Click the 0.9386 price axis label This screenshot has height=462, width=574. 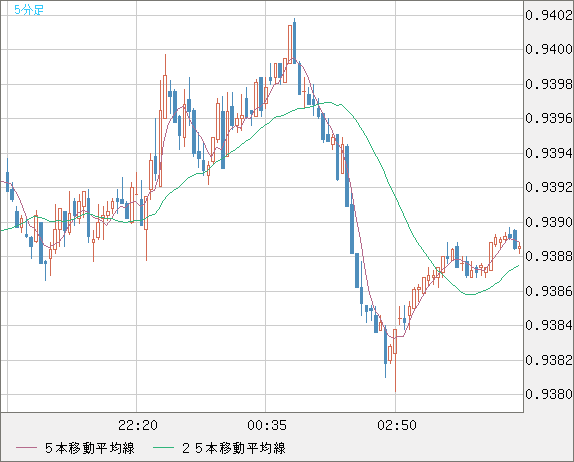click(x=549, y=291)
